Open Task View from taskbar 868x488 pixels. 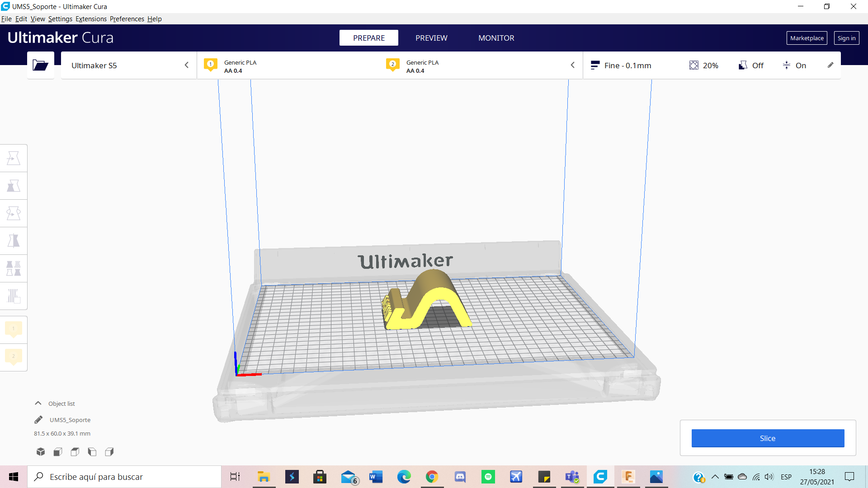[x=235, y=477]
